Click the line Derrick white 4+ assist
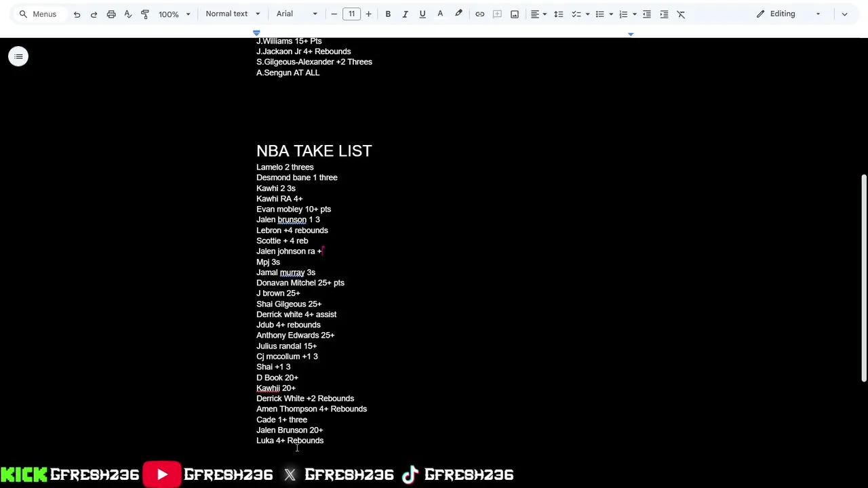Screen dimensions: 868x488 click(x=296, y=314)
